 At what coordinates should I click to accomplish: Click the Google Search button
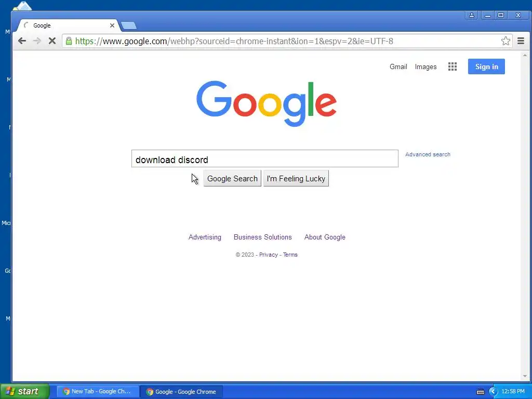(x=232, y=179)
